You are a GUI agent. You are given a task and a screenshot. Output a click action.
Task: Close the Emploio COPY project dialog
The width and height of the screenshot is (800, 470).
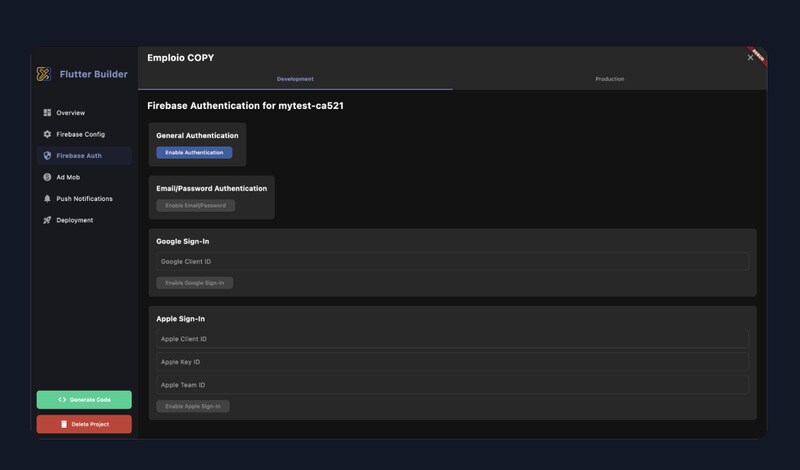tap(750, 58)
